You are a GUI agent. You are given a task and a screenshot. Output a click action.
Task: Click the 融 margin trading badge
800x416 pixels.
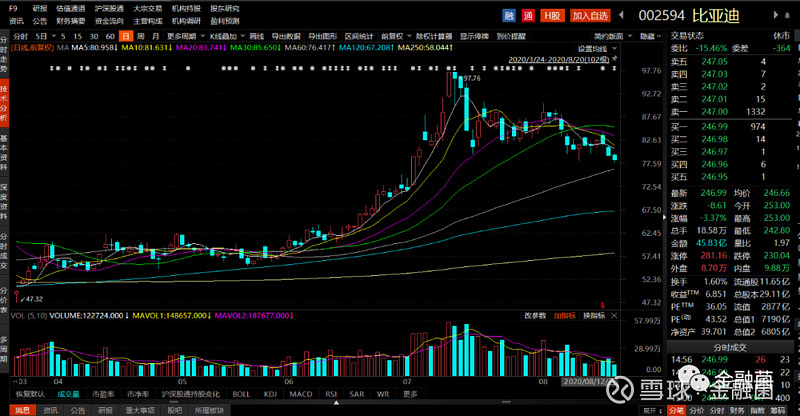509,16
